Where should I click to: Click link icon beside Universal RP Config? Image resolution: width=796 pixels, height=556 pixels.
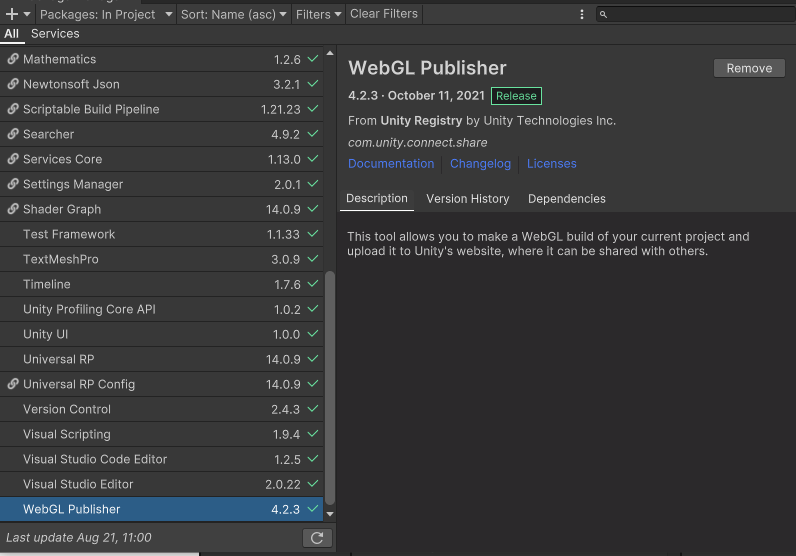click(x=13, y=383)
